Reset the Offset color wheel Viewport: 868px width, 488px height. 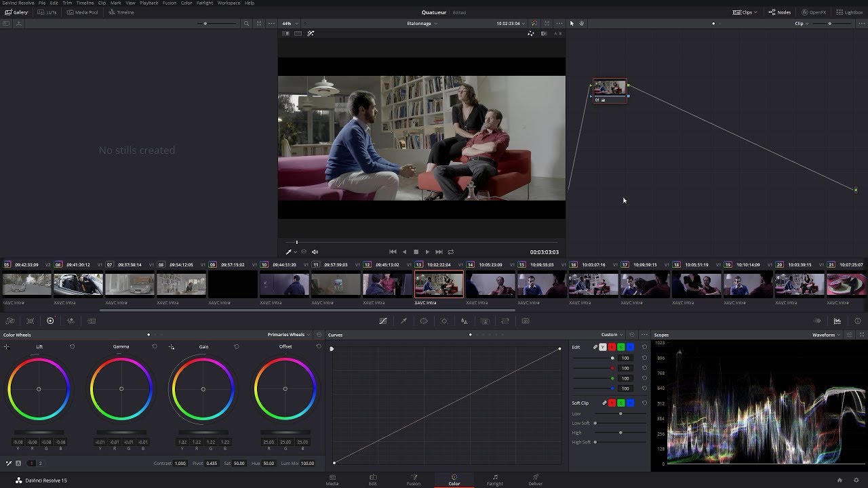coord(319,346)
